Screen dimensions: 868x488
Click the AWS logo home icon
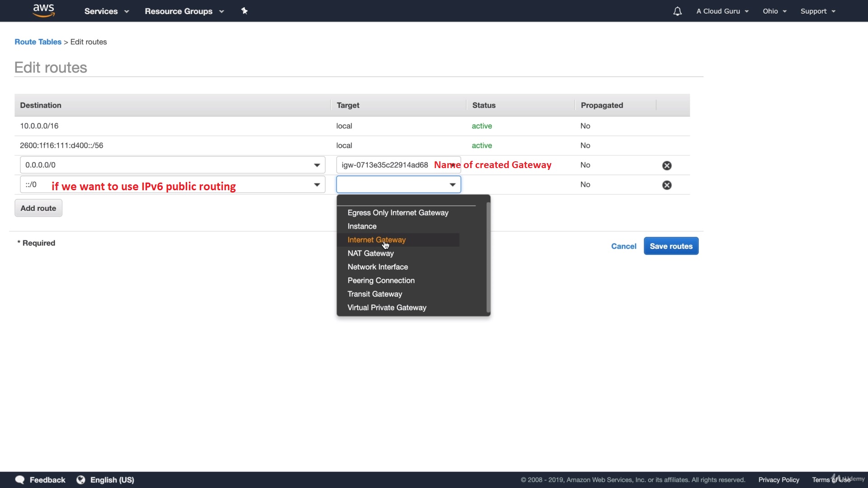tap(43, 10)
